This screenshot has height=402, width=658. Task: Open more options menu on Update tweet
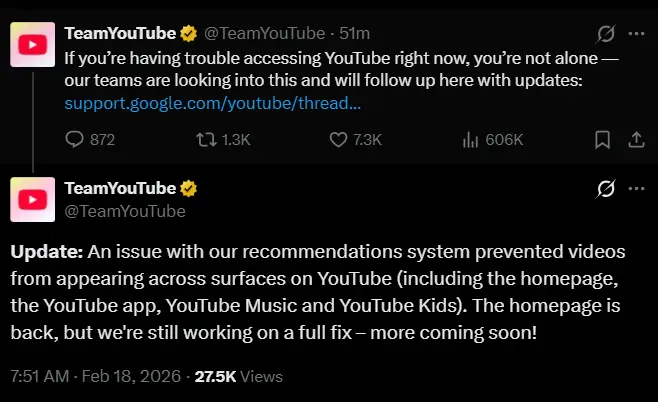coord(636,189)
